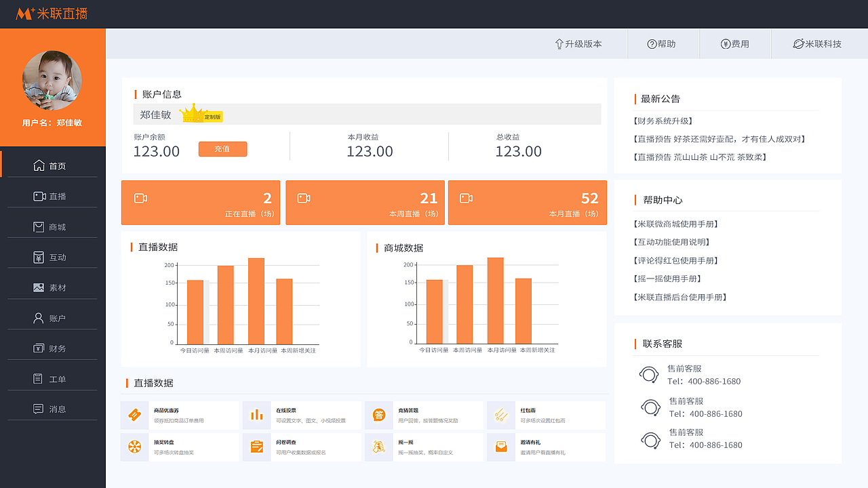Click the second 售前客服 headset icon

point(650,407)
